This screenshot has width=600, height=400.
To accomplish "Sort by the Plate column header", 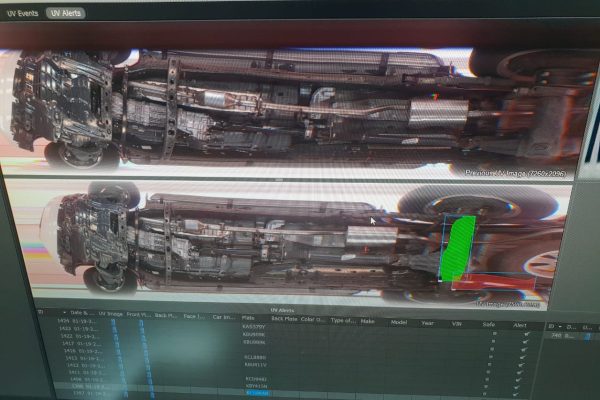I will click(248, 318).
